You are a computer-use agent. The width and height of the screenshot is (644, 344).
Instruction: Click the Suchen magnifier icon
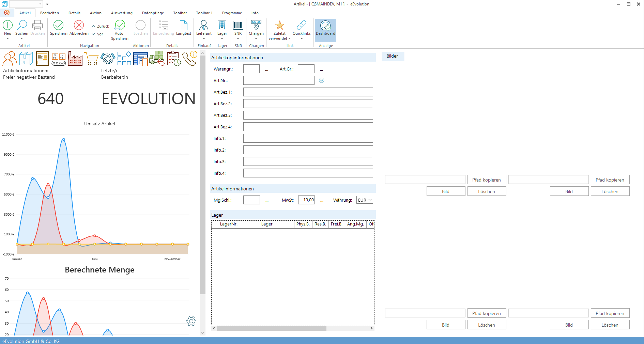click(22, 25)
